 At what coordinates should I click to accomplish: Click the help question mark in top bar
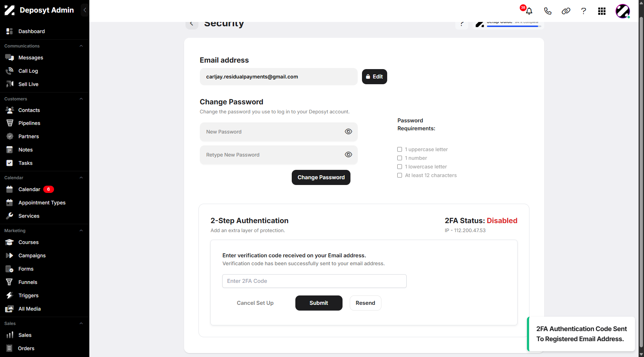pyautogui.click(x=583, y=11)
